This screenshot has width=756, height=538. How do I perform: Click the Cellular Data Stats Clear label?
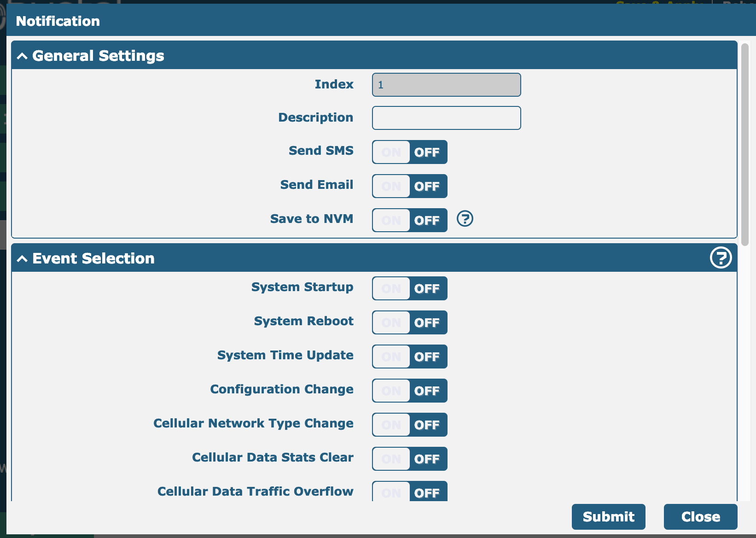pyautogui.click(x=273, y=457)
